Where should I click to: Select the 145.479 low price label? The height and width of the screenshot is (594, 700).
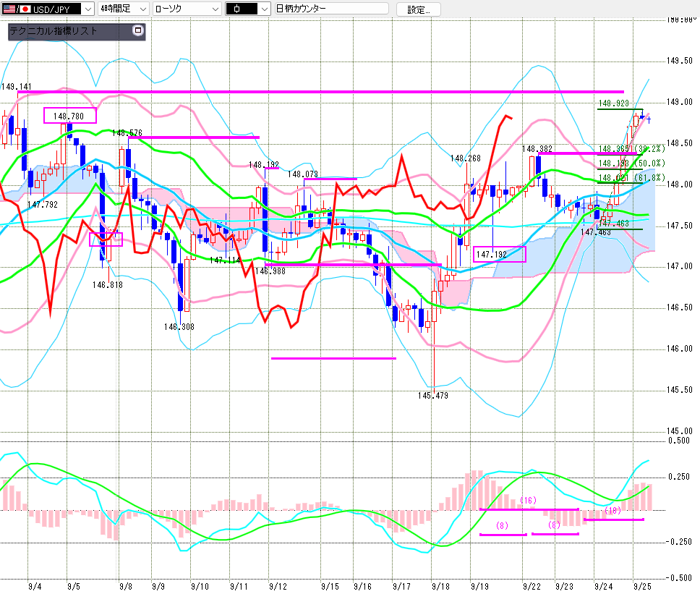click(432, 396)
